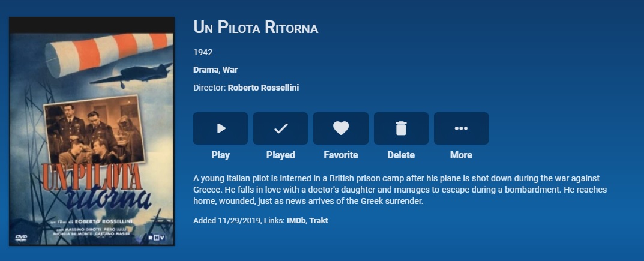The width and height of the screenshot is (644, 261).
Task: Click the "Played" text label
Action: pos(280,155)
